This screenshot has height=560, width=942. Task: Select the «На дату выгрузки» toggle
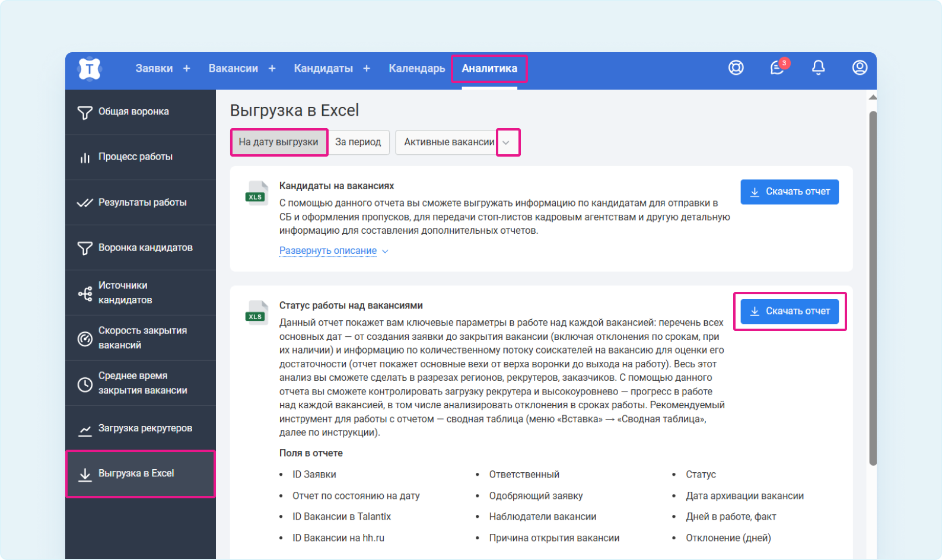pyautogui.click(x=278, y=142)
